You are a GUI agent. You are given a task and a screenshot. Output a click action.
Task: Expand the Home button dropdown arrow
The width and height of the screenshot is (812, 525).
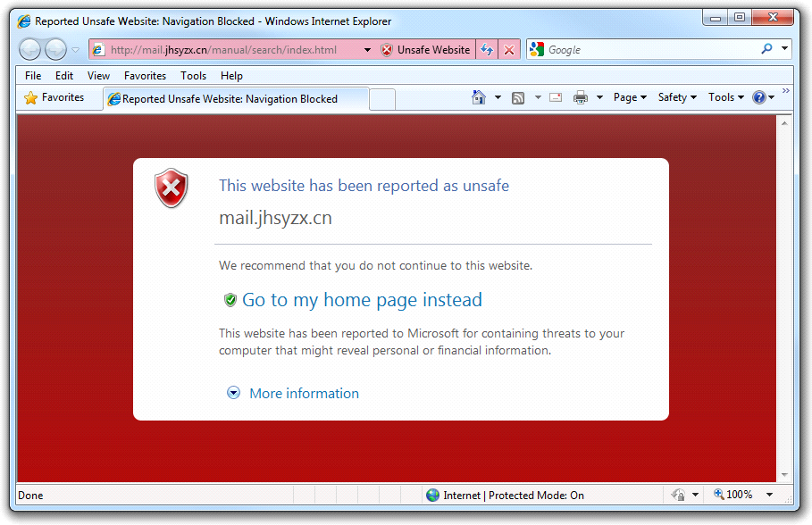(498, 97)
